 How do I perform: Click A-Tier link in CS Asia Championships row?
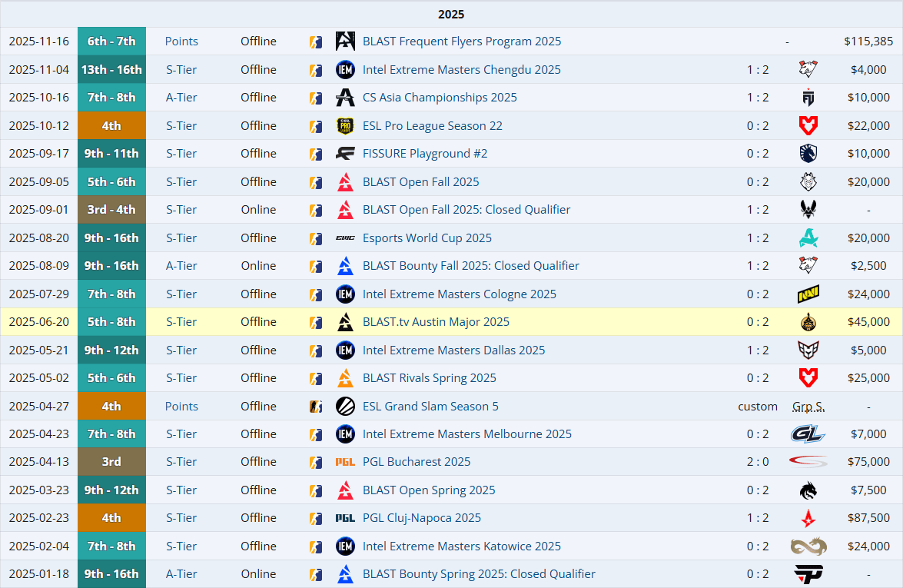pos(181,98)
